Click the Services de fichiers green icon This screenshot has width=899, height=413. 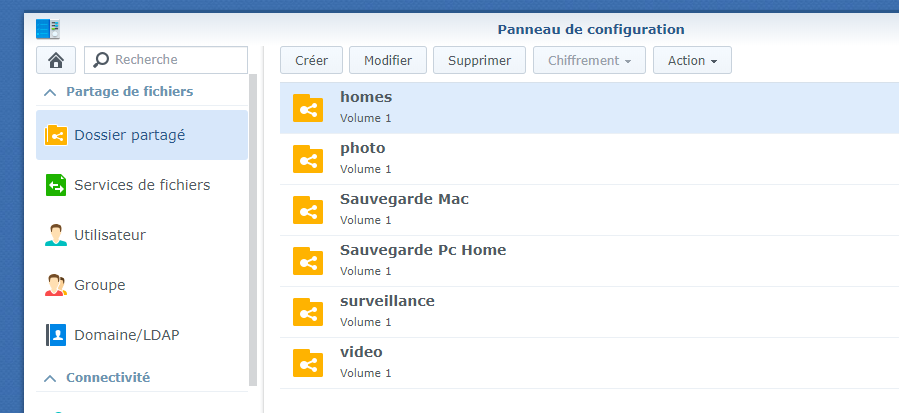(x=56, y=185)
